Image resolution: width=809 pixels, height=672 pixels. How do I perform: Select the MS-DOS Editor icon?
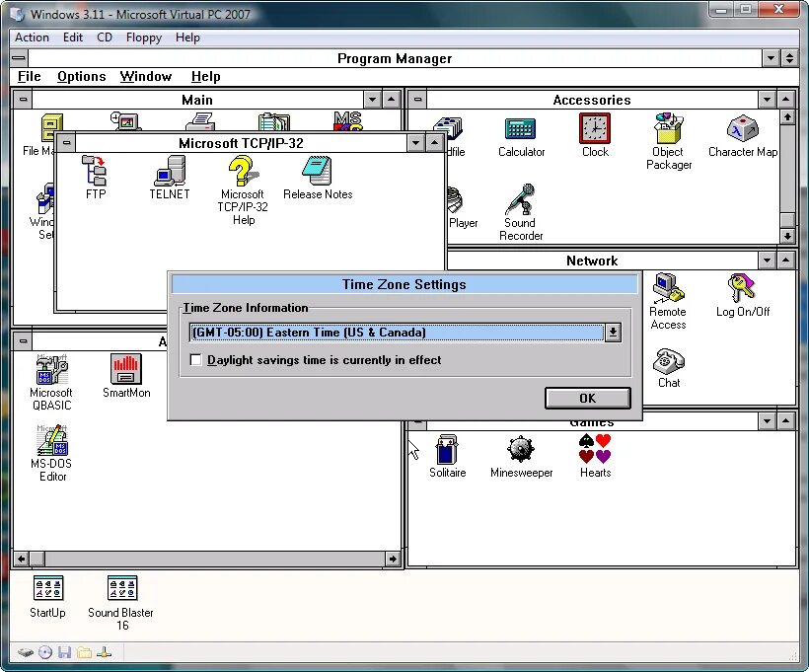pyautogui.click(x=52, y=454)
